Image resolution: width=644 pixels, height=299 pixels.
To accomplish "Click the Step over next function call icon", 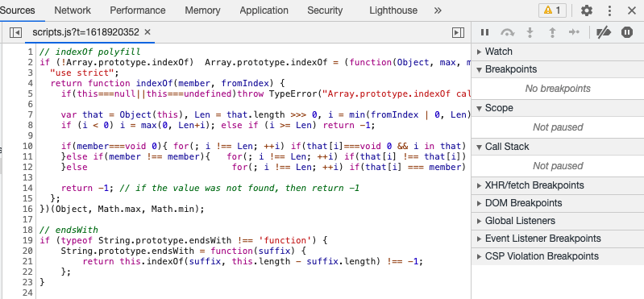I will click(508, 32).
